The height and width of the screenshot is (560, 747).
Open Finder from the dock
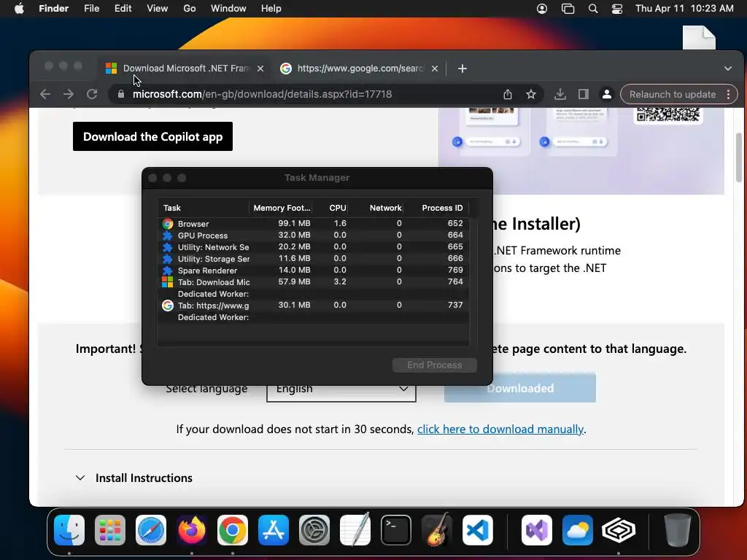[69, 530]
